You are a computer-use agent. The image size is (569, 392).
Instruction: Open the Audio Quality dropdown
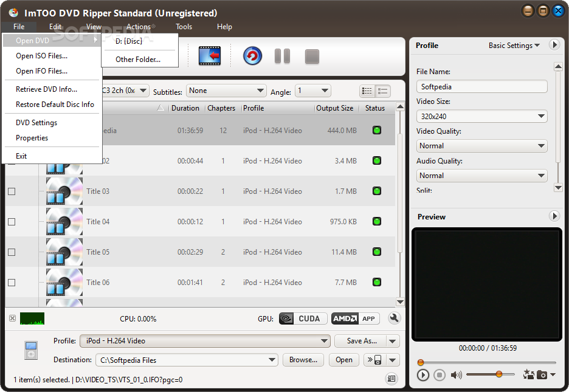[481, 176]
